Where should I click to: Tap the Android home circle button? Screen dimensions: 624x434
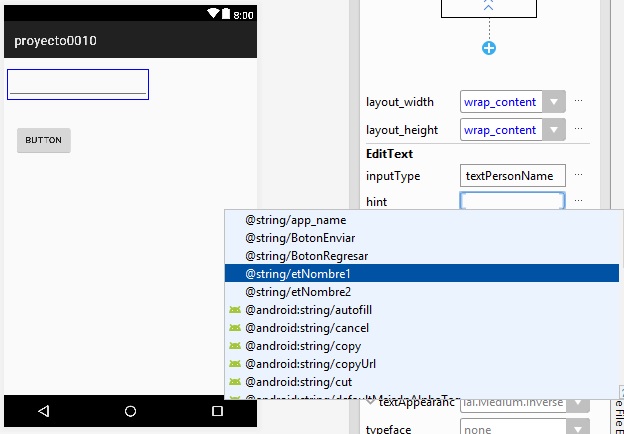pos(130,411)
